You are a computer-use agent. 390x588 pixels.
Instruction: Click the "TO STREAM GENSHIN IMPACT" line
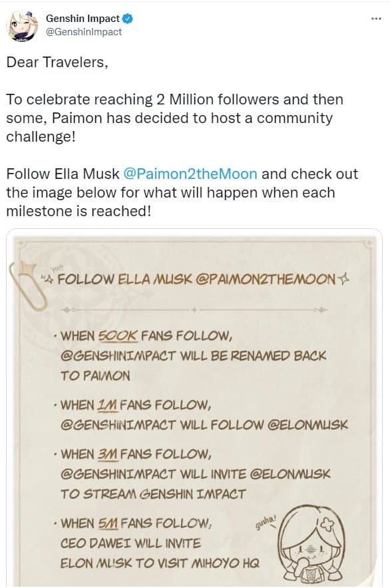pos(153,494)
